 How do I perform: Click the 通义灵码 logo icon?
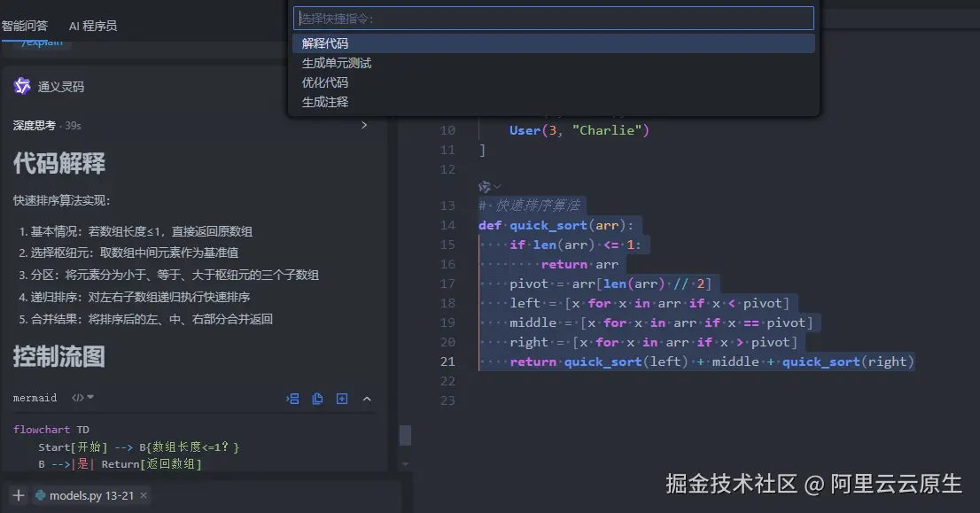click(x=22, y=86)
